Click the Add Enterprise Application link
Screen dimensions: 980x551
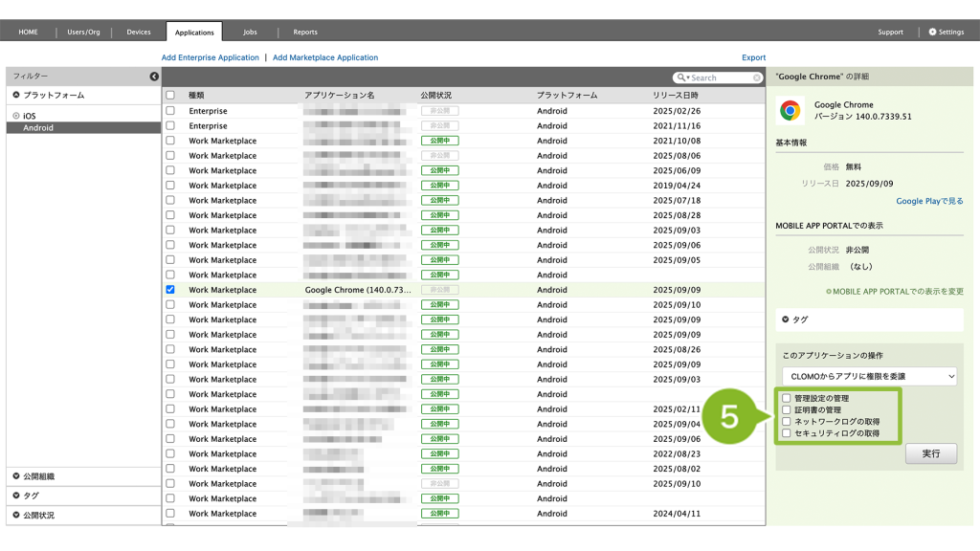point(210,57)
